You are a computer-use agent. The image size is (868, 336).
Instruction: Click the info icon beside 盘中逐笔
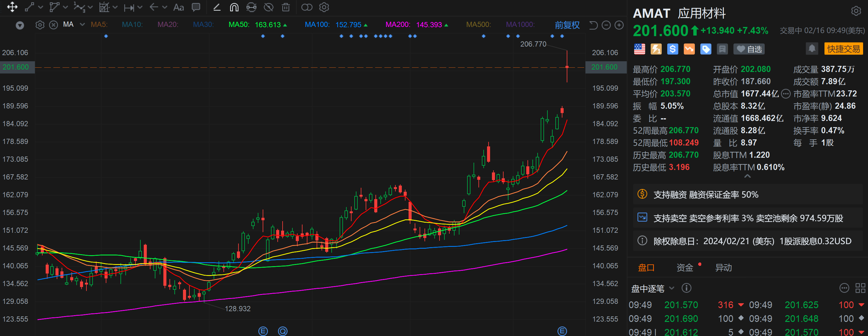click(686, 288)
